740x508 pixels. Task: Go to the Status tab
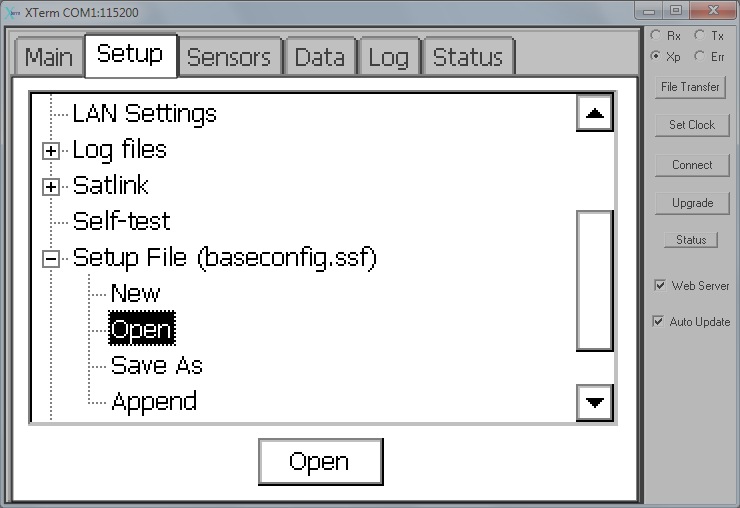click(467, 57)
